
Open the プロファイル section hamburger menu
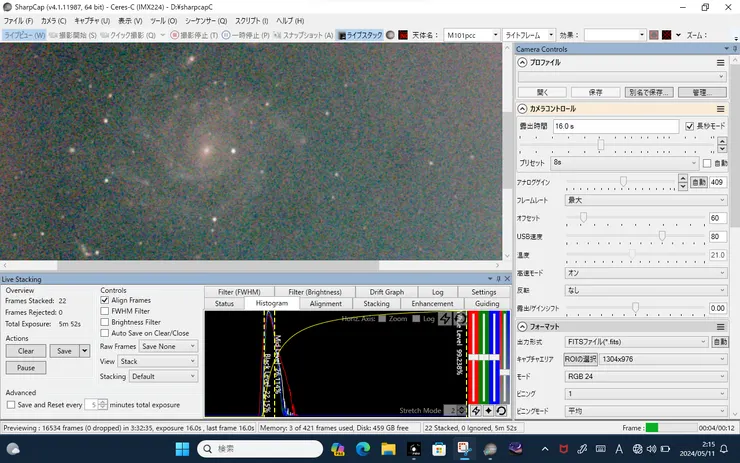click(720, 63)
